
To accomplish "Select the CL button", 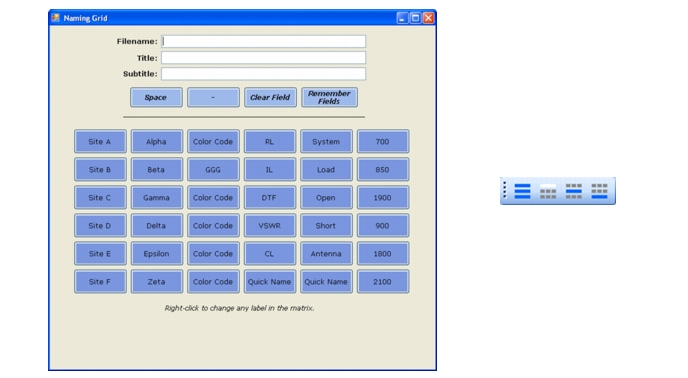I will tap(270, 254).
